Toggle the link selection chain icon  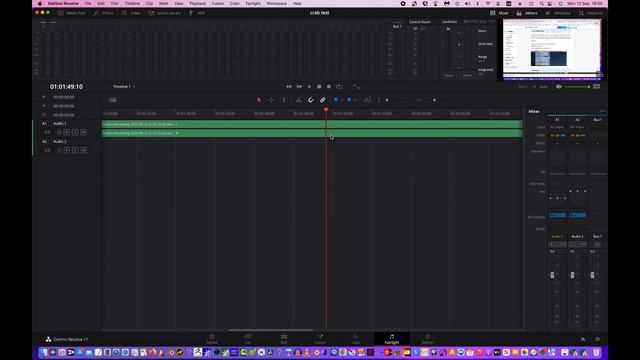tap(322, 100)
